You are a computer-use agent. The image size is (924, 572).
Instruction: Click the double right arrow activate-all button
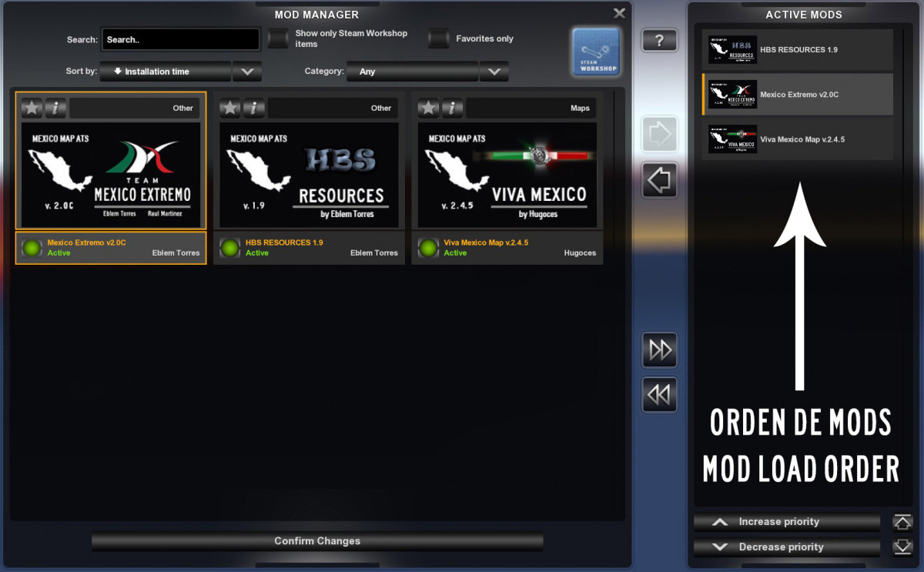pos(660,350)
